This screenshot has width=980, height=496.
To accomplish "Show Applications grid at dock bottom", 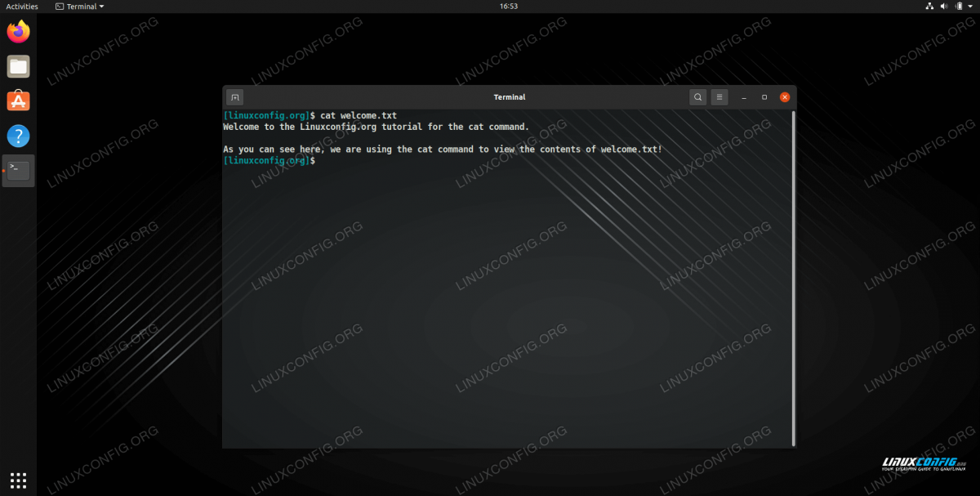I will pos(18,480).
